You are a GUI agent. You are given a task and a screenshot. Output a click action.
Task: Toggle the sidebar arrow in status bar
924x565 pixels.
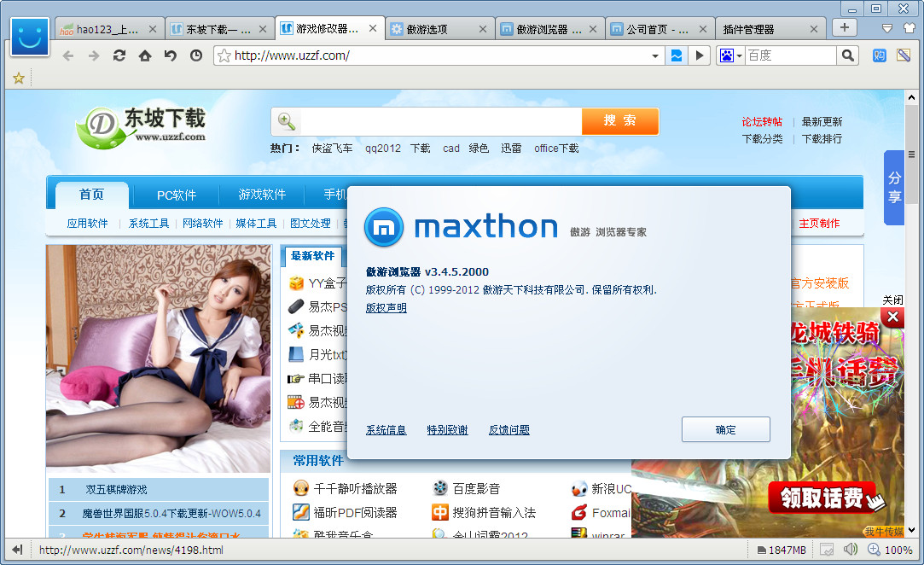click(x=17, y=550)
